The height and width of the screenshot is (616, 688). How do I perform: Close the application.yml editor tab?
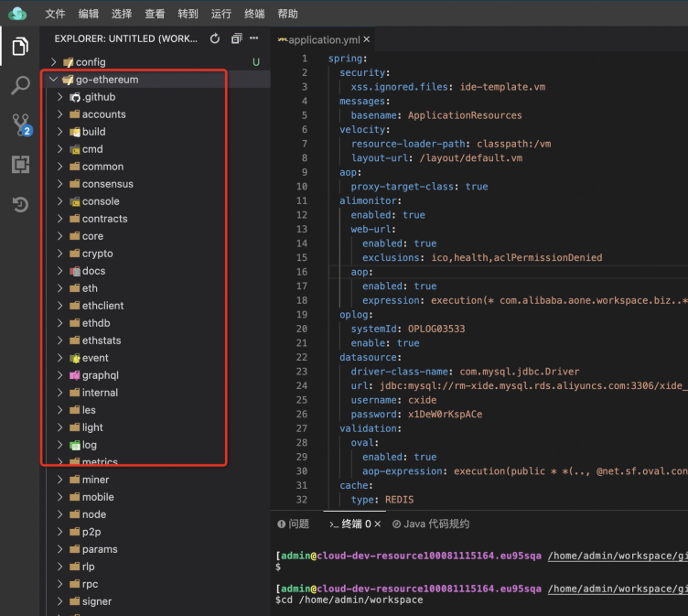tap(367, 40)
